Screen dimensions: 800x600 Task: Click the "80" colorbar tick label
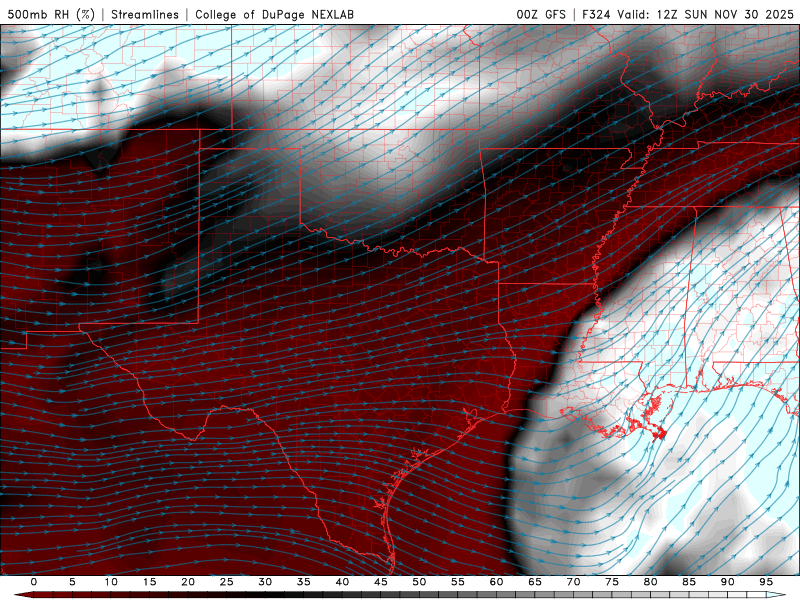pos(651,582)
